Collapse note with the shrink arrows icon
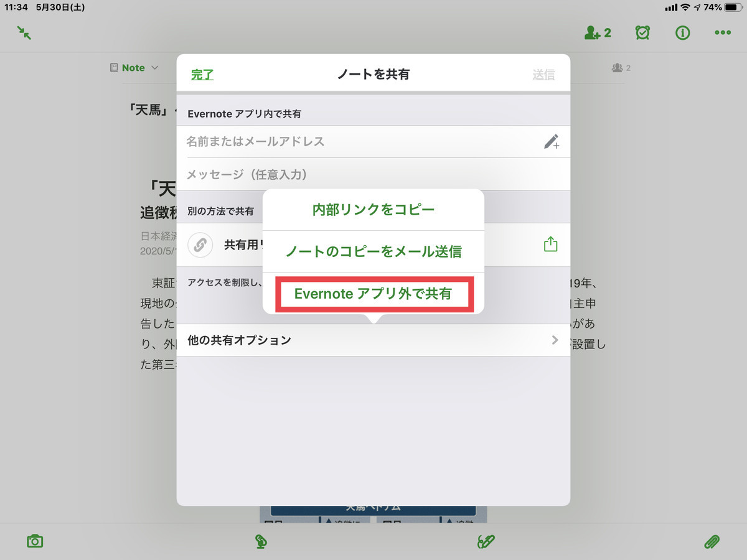Viewport: 747px width, 560px height. [x=24, y=32]
